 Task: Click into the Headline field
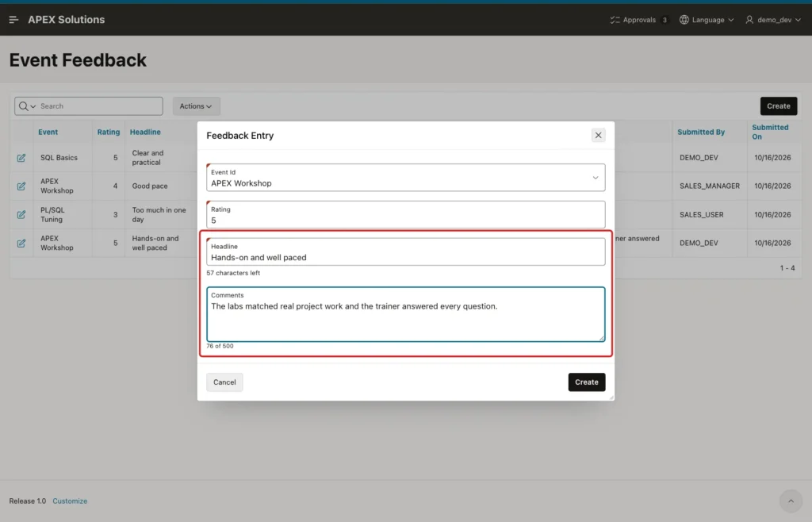click(405, 251)
